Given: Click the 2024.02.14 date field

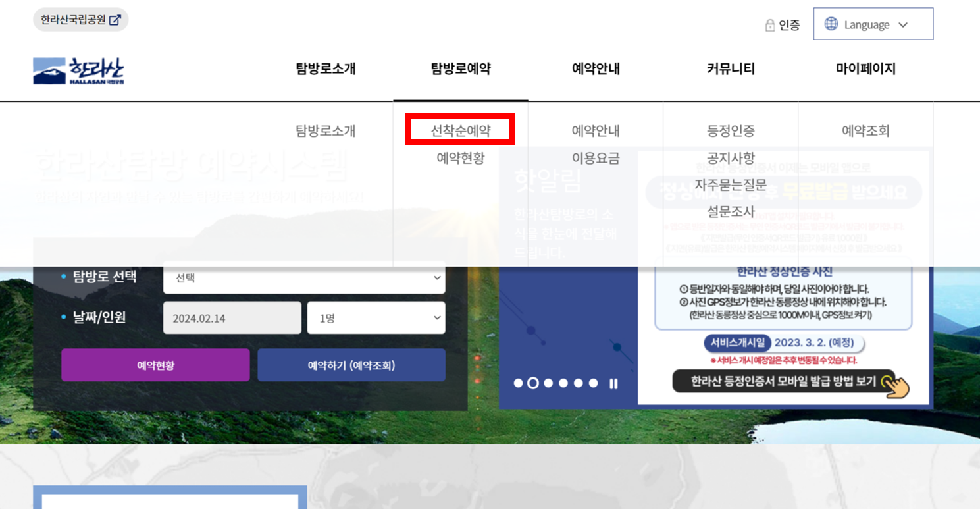Looking at the screenshot, I should tap(232, 318).
